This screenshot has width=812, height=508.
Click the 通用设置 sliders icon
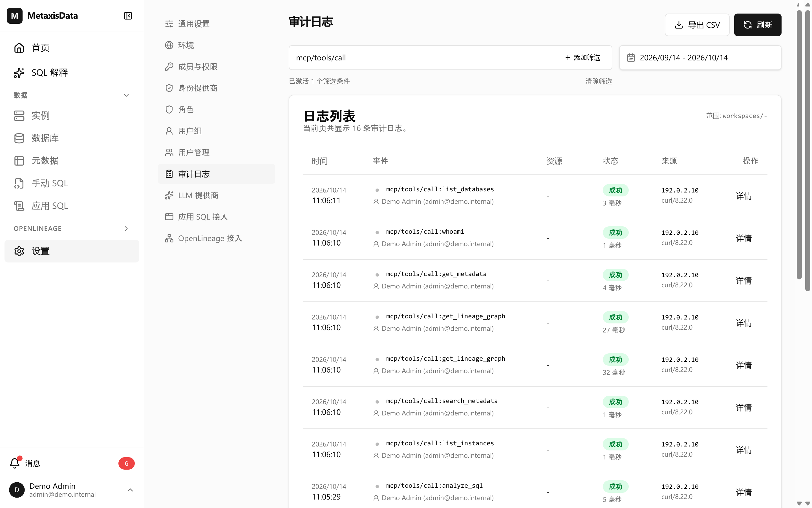coord(169,24)
